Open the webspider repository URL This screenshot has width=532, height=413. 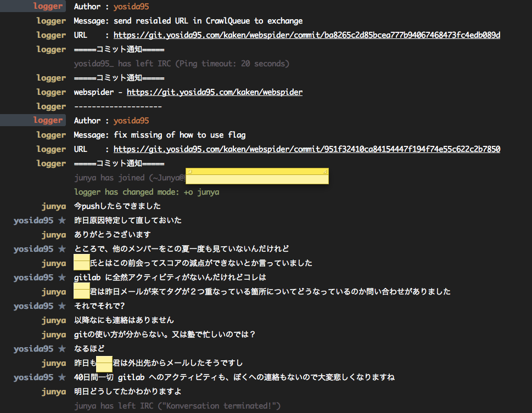tap(214, 92)
